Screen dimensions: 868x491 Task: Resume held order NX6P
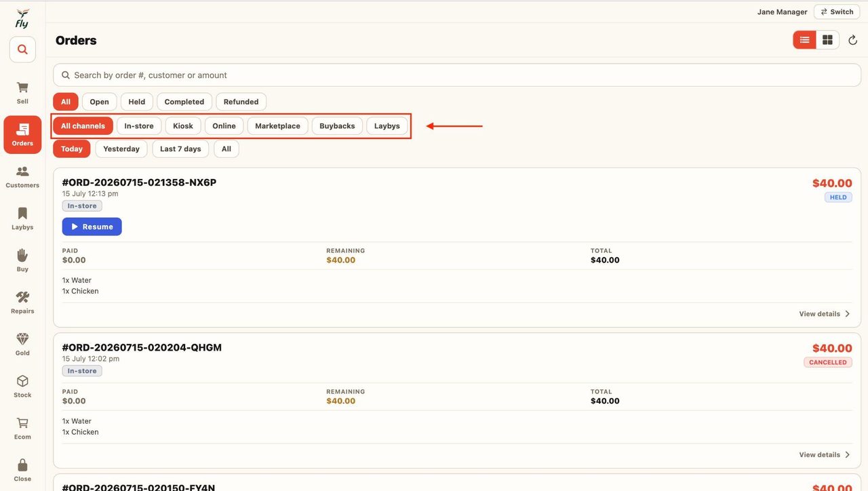tap(92, 227)
